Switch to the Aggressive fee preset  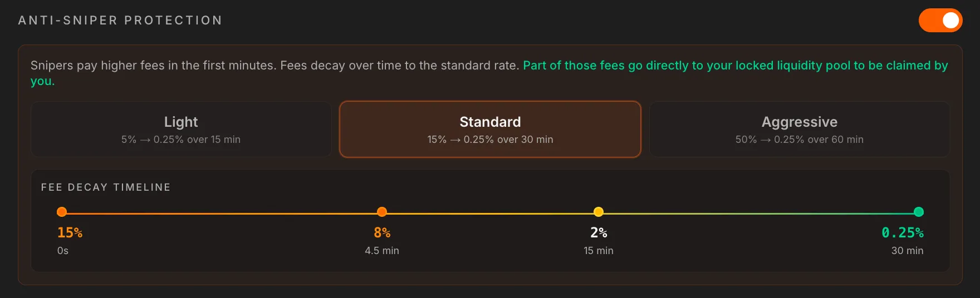tap(799, 129)
